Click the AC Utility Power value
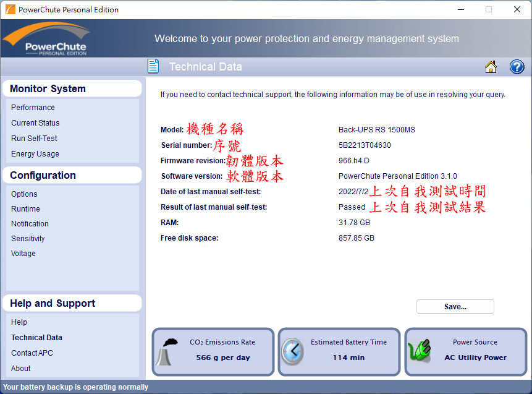 (x=475, y=358)
